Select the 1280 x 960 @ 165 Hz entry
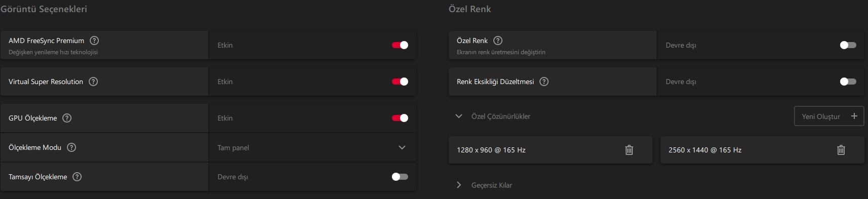The height and width of the screenshot is (199, 868). tap(551, 150)
